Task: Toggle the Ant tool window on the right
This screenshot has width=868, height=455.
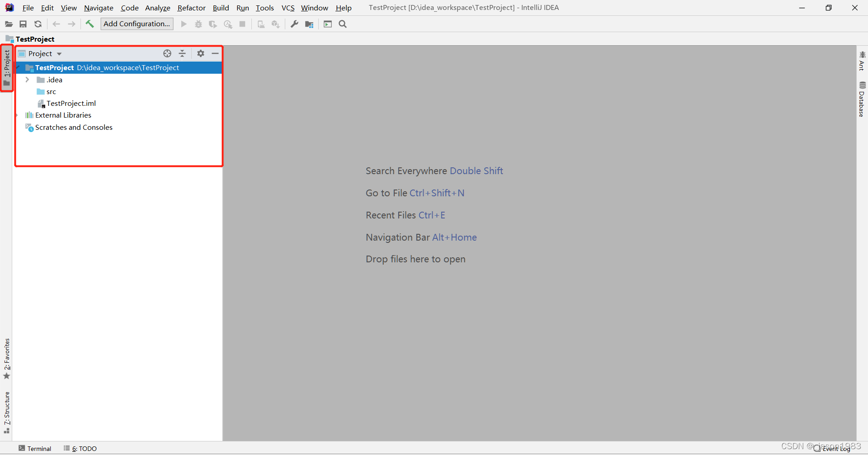Action: pos(862,61)
